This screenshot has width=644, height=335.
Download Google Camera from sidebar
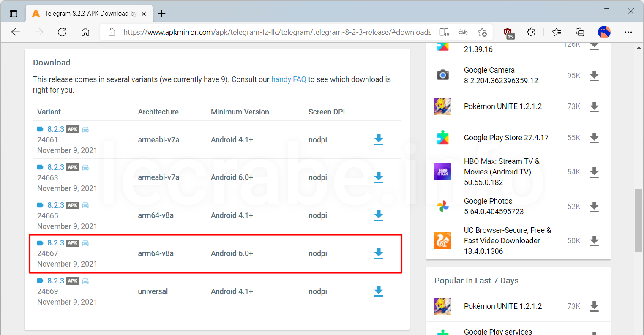[x=594, y=76]
